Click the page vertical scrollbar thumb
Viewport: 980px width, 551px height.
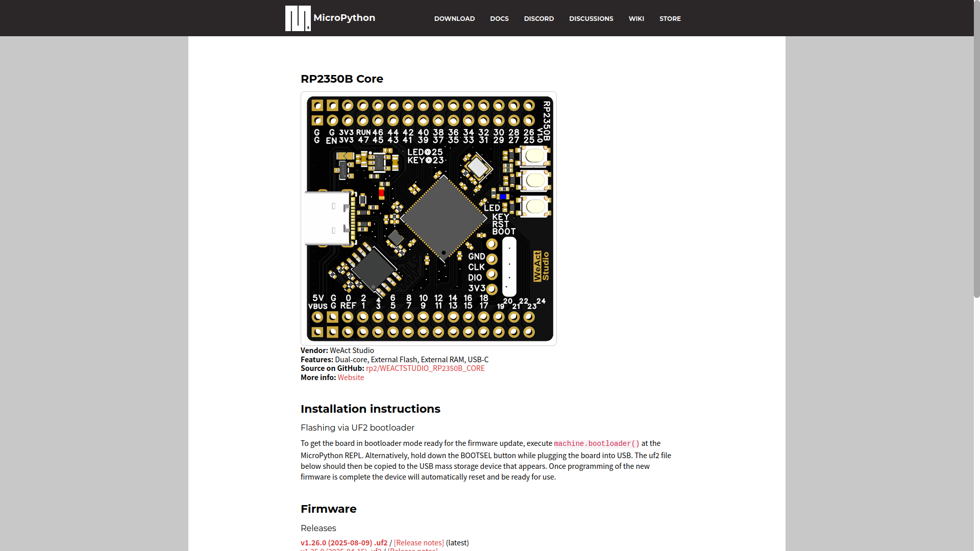click(976, 149)
